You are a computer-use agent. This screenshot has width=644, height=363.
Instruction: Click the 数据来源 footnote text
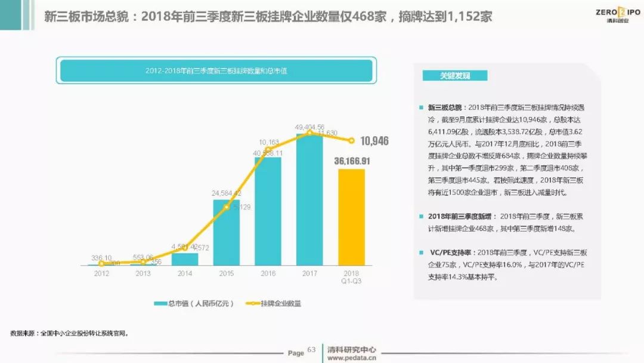(69, 333)
